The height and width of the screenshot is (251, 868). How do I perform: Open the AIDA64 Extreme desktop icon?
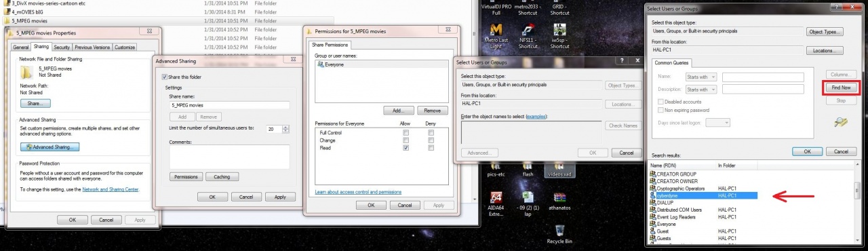point(496,203)
